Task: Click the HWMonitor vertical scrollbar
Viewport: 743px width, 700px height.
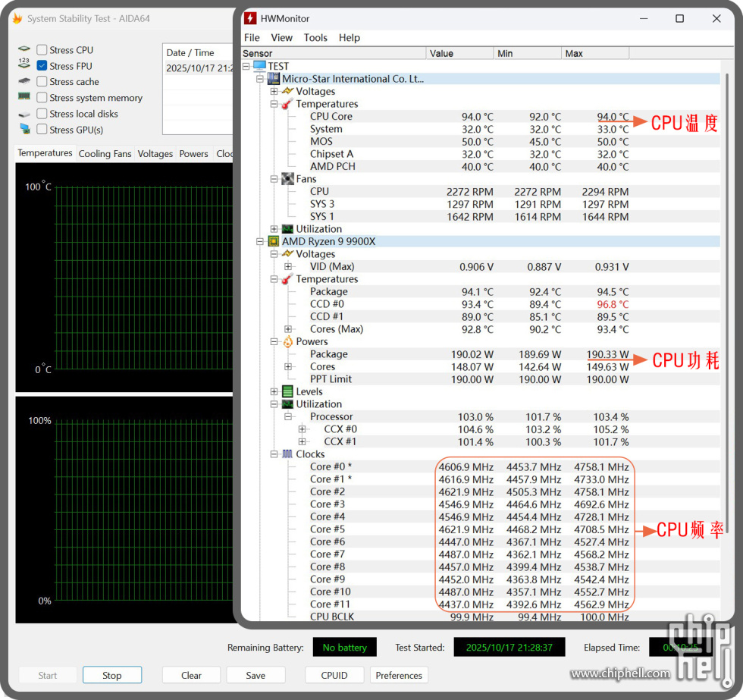Action: click(x=726, y=303)
